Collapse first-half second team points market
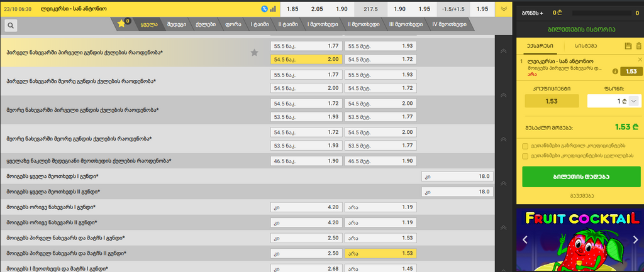 [503, 95]
